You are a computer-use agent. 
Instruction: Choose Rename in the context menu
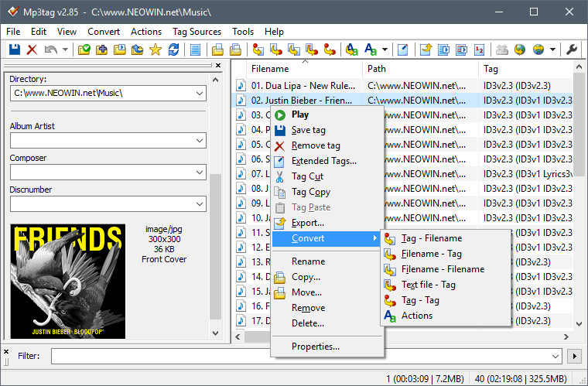327,261
